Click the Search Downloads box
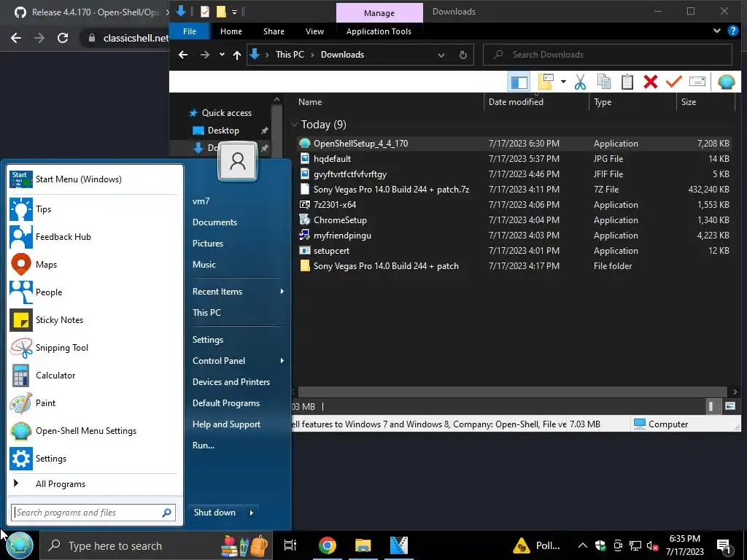 [x=608, y=55]
